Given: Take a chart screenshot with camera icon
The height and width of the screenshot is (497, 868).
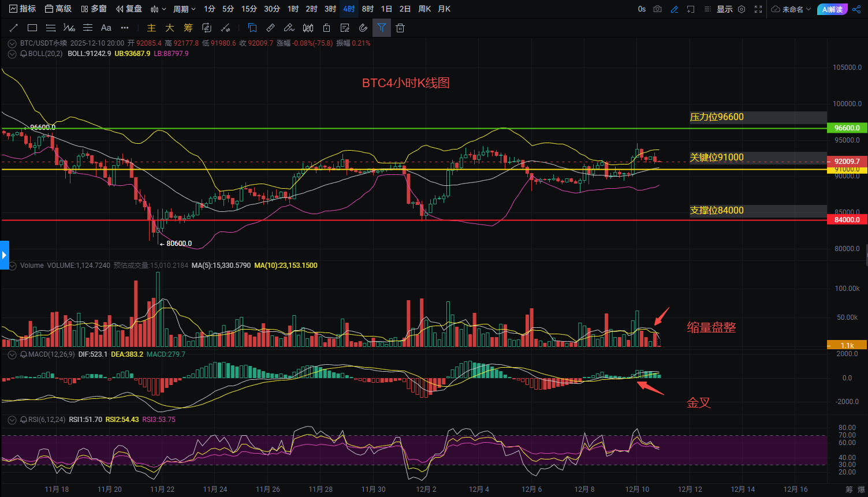Looking at the screenshot, I should tap(658, 9).
